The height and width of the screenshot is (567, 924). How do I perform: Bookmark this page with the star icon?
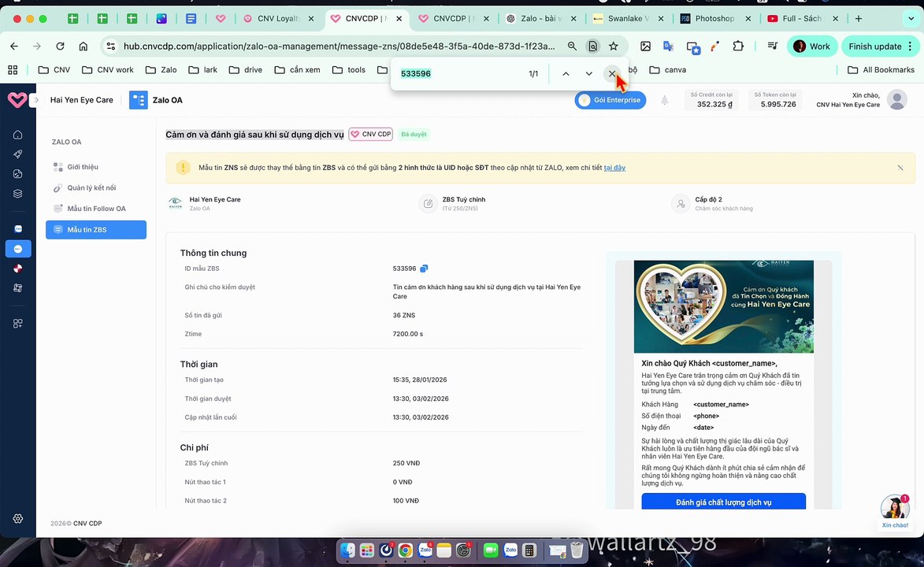pyautogui.click(x=614, y=46)
